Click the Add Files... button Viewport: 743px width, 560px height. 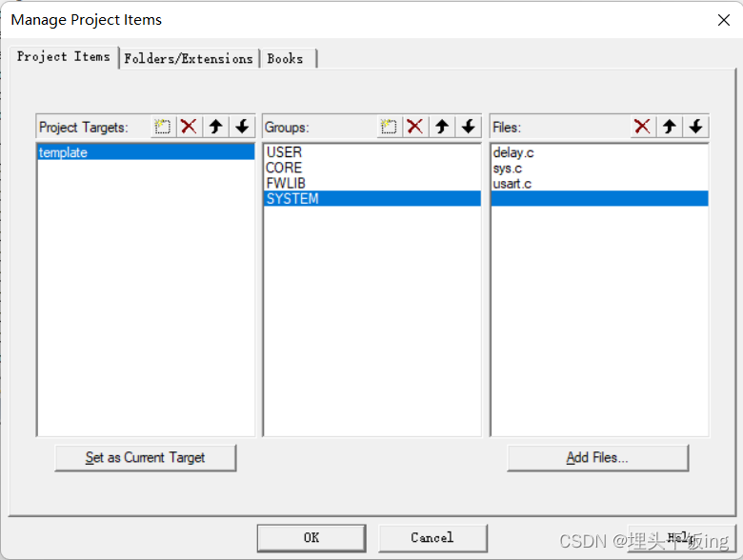click(597, 458)
